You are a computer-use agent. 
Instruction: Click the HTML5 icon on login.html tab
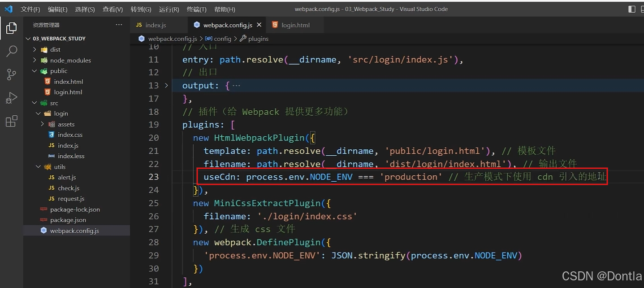[275, 25]
